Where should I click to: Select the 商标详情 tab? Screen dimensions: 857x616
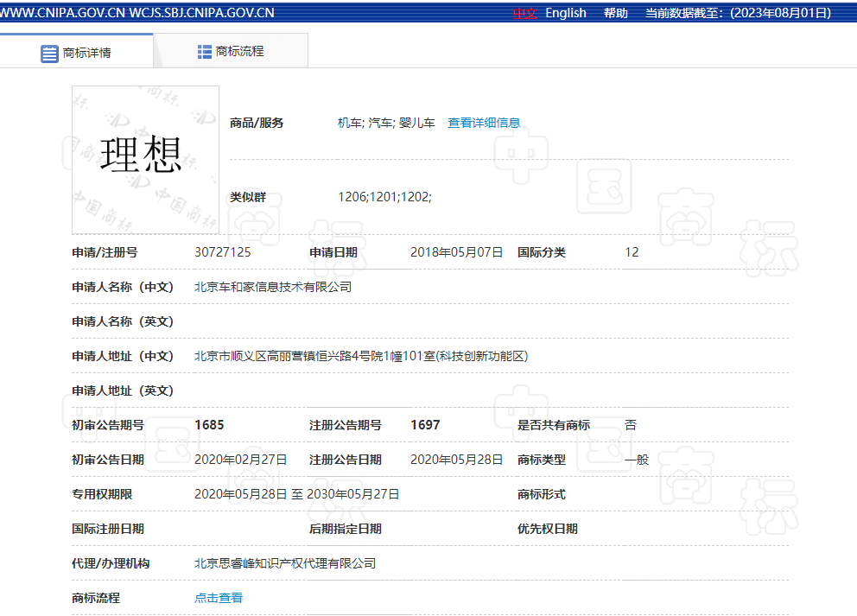pos(89,52)
